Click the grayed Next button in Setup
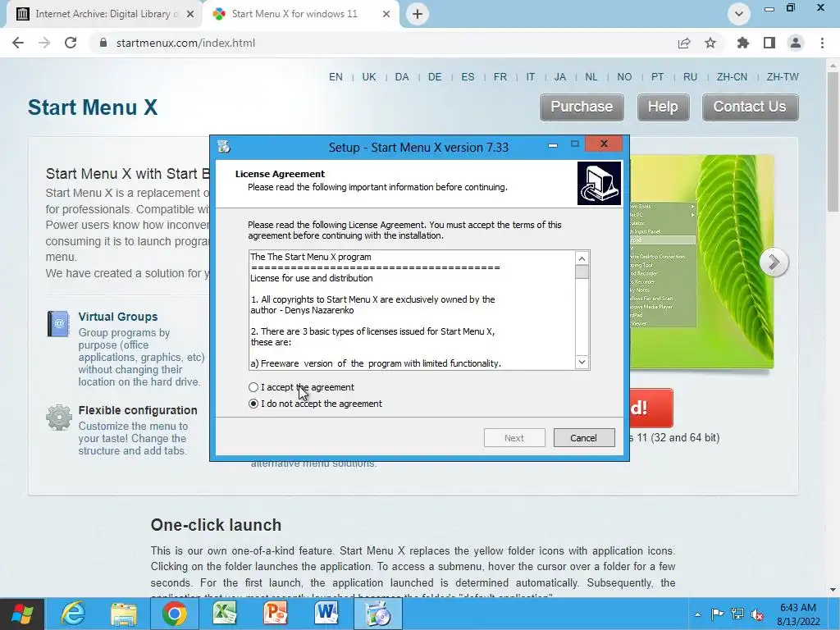 514,438
